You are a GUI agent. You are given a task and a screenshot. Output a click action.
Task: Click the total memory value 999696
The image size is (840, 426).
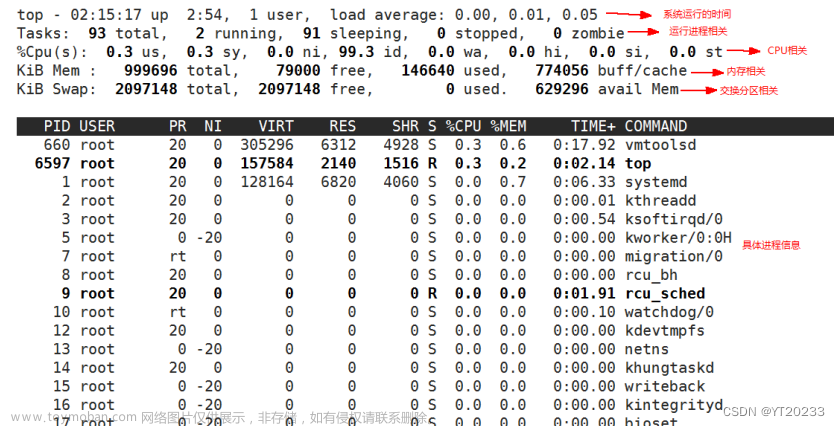[x=151, y=70]
